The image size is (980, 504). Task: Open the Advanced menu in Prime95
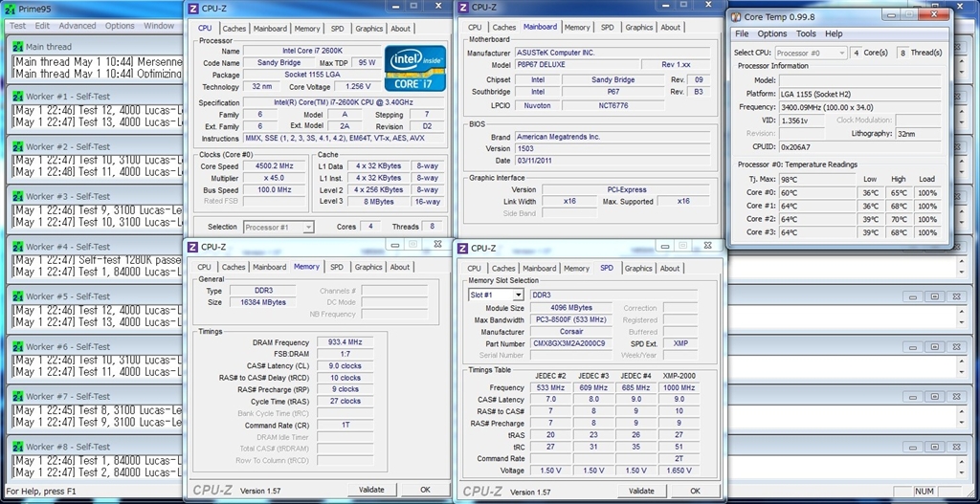pyautogui.click(x=78, y=26)
